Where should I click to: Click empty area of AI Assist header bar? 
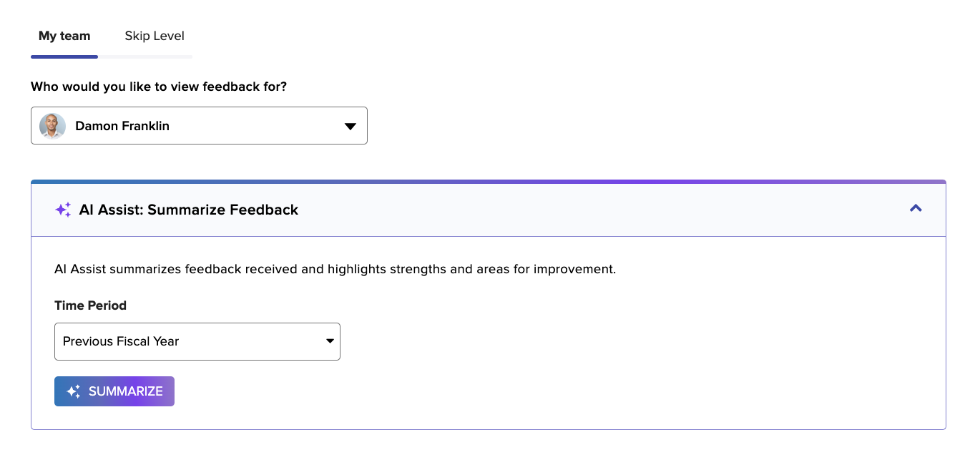[601, 210]
